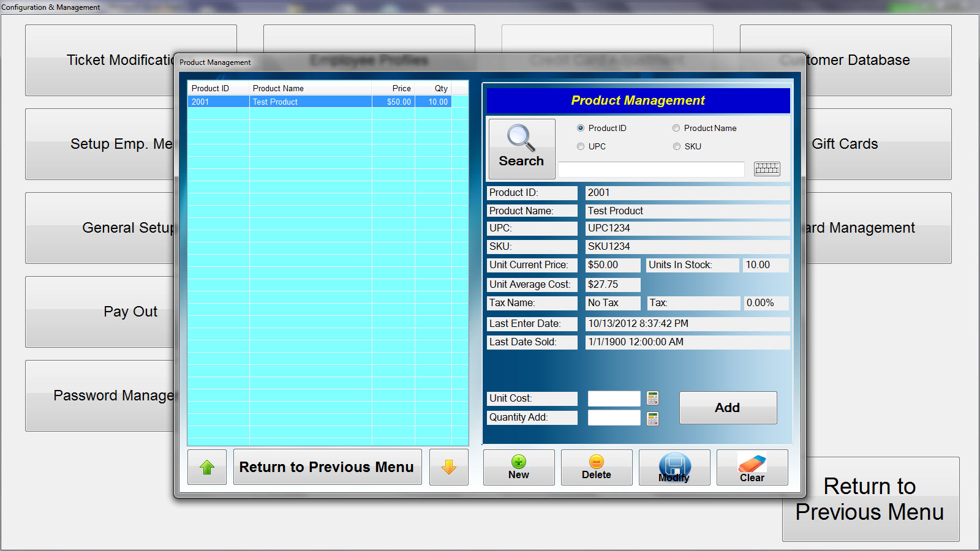Click the Add stock button
Image resolution: width=980 pixels, height=551 pixels.
pos(728,408)
